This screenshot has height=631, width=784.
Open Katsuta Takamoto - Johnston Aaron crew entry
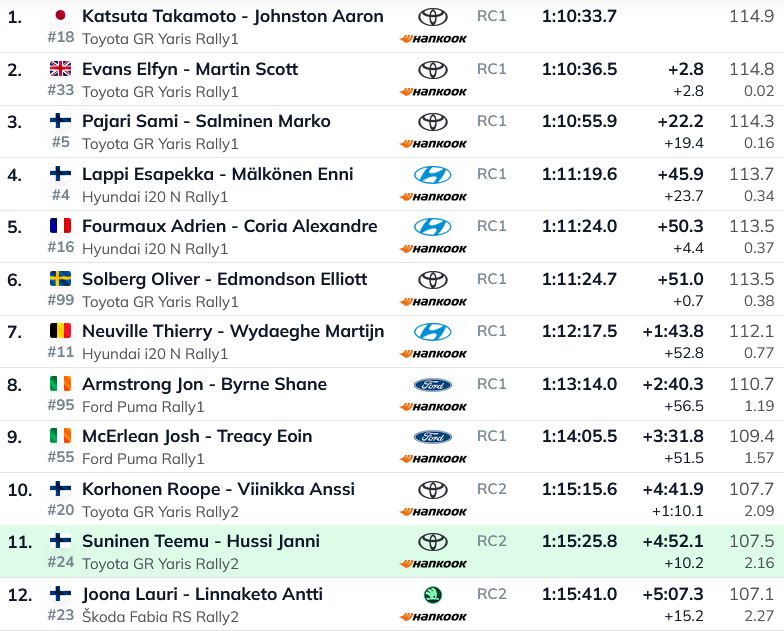click(232, 16)
